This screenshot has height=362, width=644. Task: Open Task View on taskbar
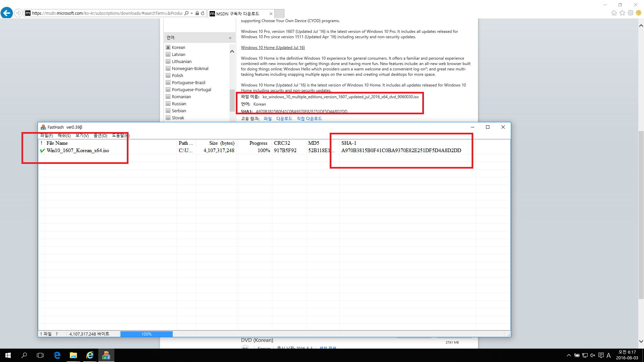40,355
